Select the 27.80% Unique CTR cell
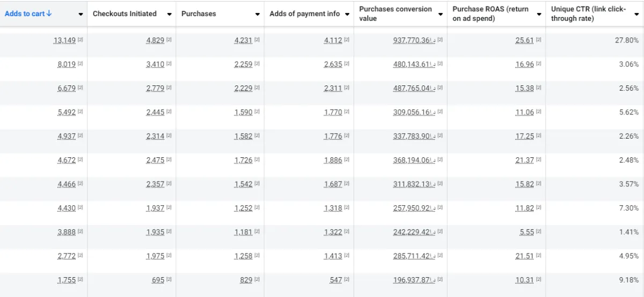Image resolution: width=644 pixels, height=297 pixels. point(626,40)
